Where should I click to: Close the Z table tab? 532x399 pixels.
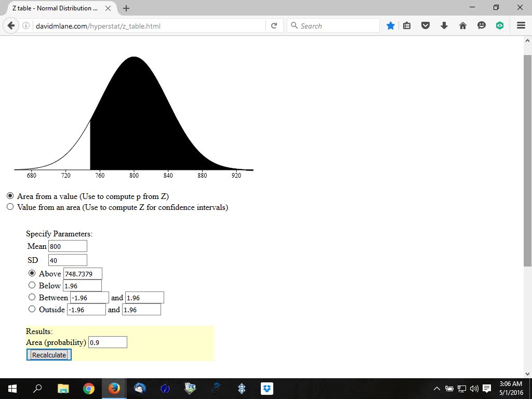[108, 8]
